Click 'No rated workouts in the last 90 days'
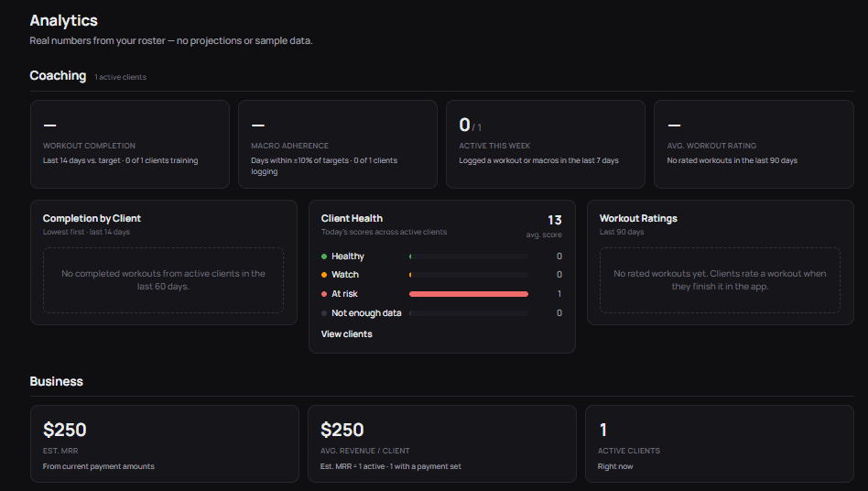The image size is (868, 491). coord(732,160)
